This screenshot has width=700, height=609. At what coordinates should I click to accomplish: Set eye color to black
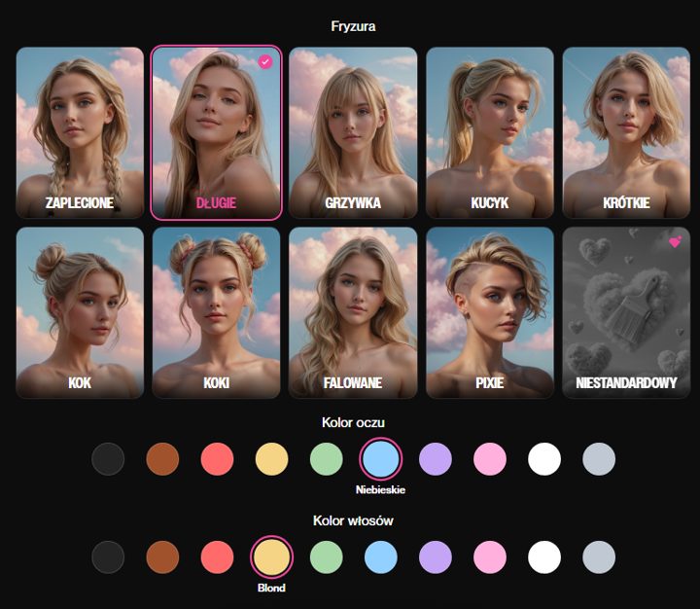coord(108,459)
